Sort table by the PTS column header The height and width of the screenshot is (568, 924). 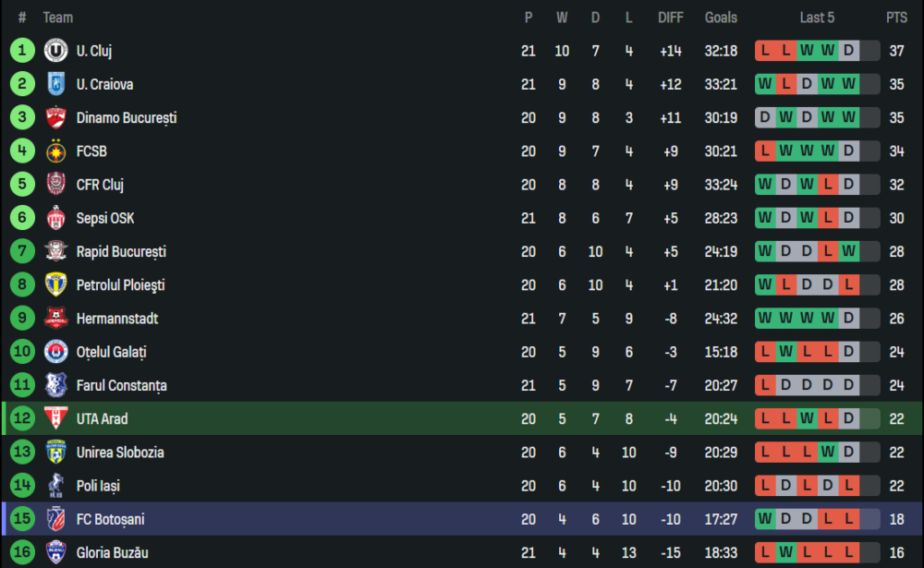(896, 18)
